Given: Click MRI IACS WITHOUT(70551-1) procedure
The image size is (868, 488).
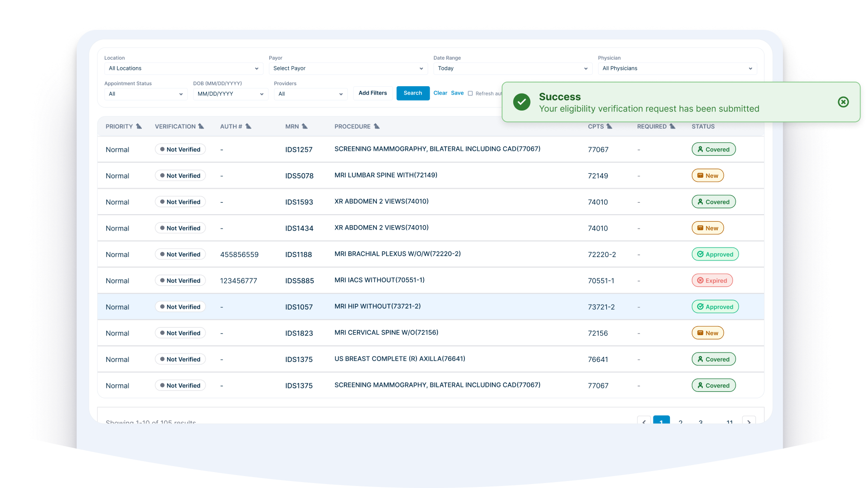Looking at the screenshot, I should pyautogui.click(x=379, y=280).
